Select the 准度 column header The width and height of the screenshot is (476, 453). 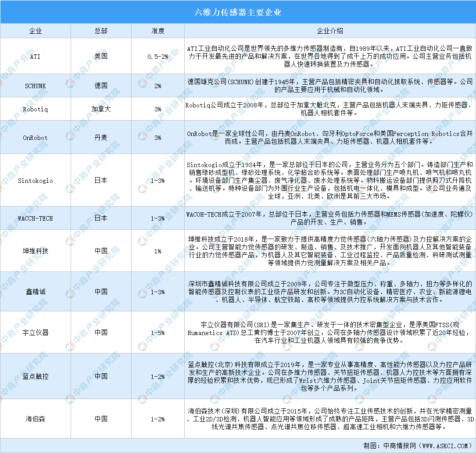click(x=157, y=31)
